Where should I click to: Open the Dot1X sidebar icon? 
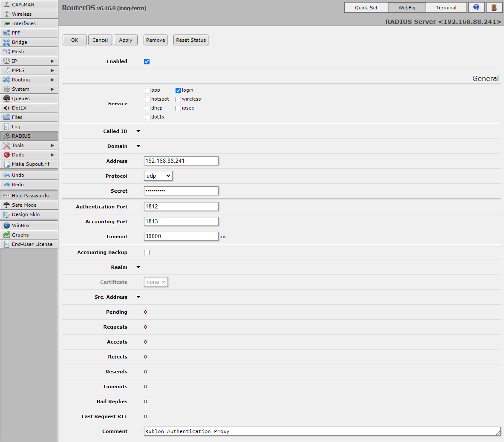click(7, 108)
